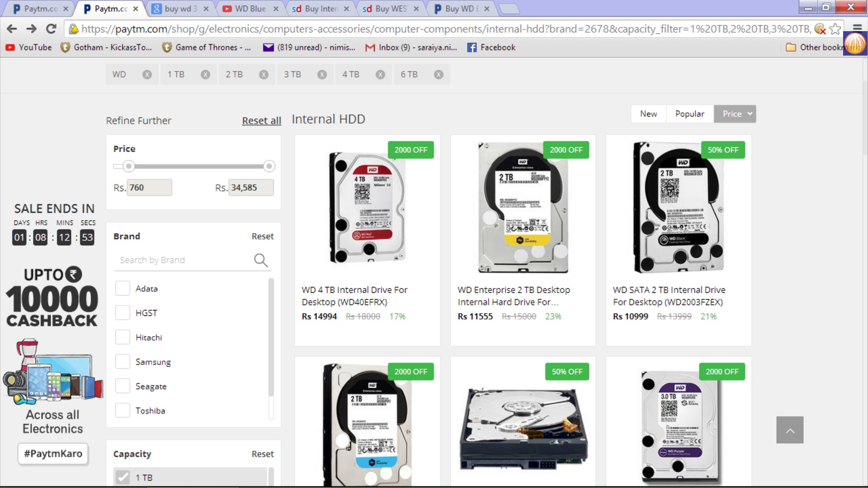Screen dimensions: 868x488
Task: Click the scroll-to-top arrow button
Action: [x=790, y=430]
